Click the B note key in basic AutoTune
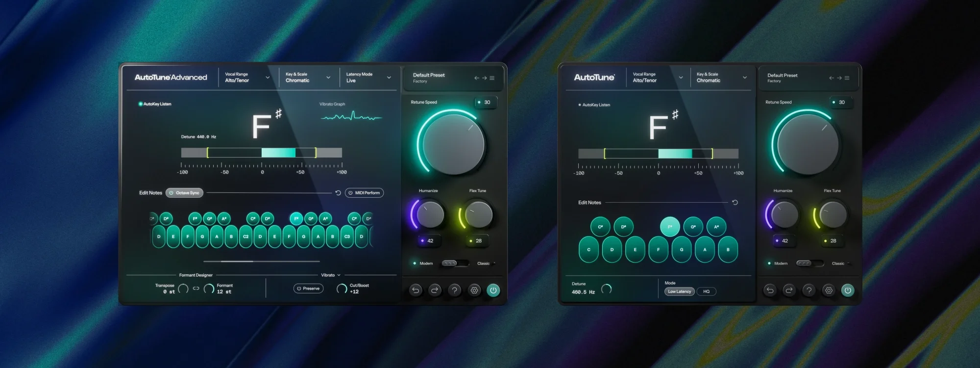980x368 pixels. (728, 249)
